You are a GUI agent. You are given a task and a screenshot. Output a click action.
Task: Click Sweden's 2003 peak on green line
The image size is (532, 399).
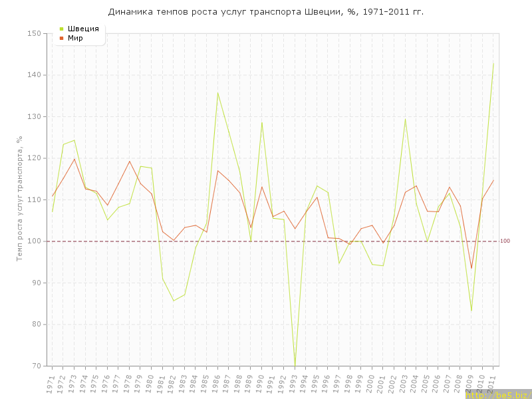405,119
